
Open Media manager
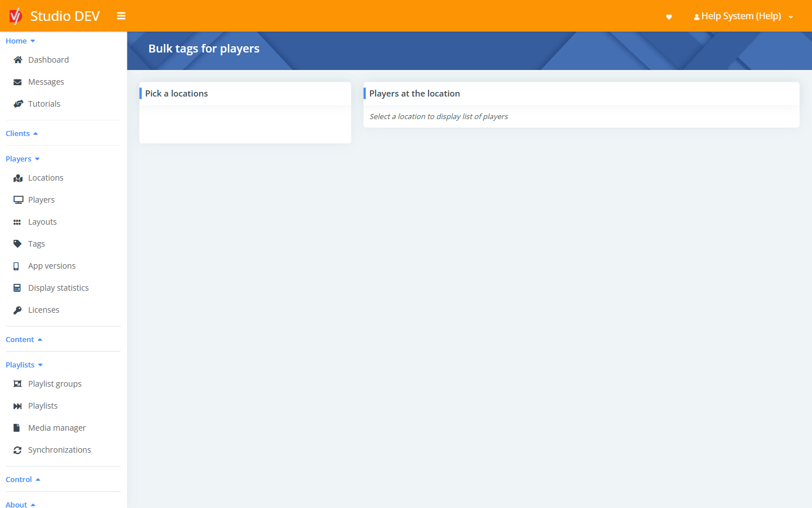pyautogui.click(x=57, y=428)
